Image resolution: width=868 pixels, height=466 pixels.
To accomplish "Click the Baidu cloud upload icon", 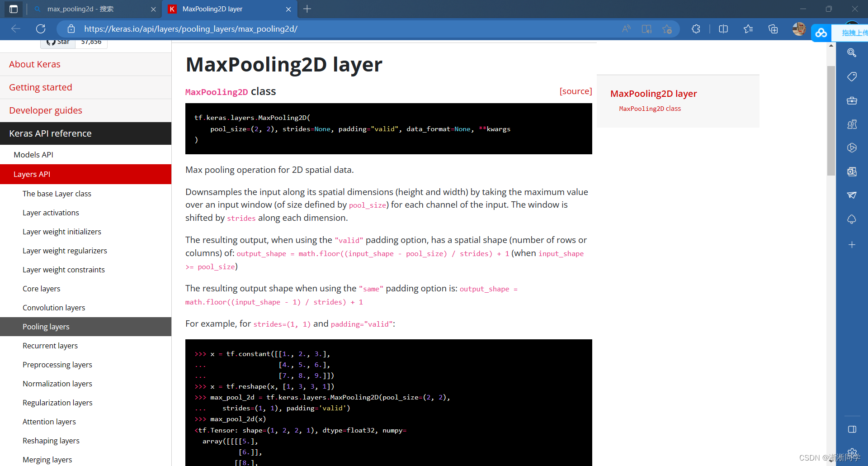I will pos(821,33).
